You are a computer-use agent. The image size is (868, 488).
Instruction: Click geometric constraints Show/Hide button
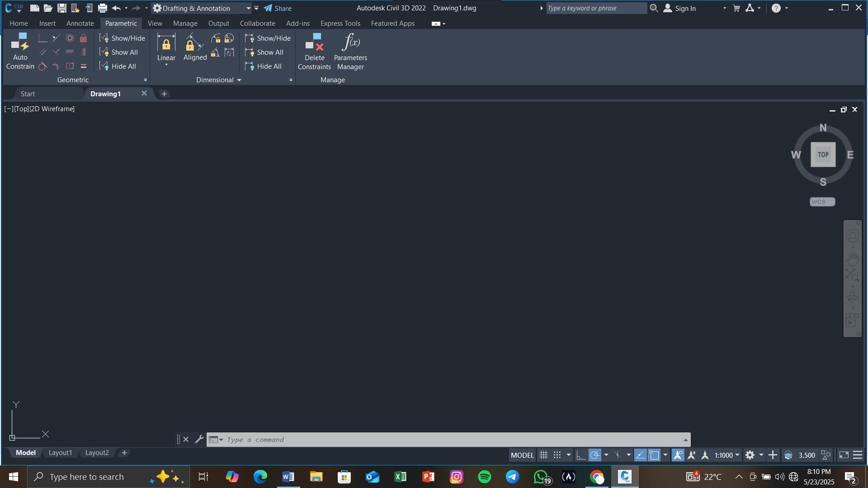coord(122,38)
